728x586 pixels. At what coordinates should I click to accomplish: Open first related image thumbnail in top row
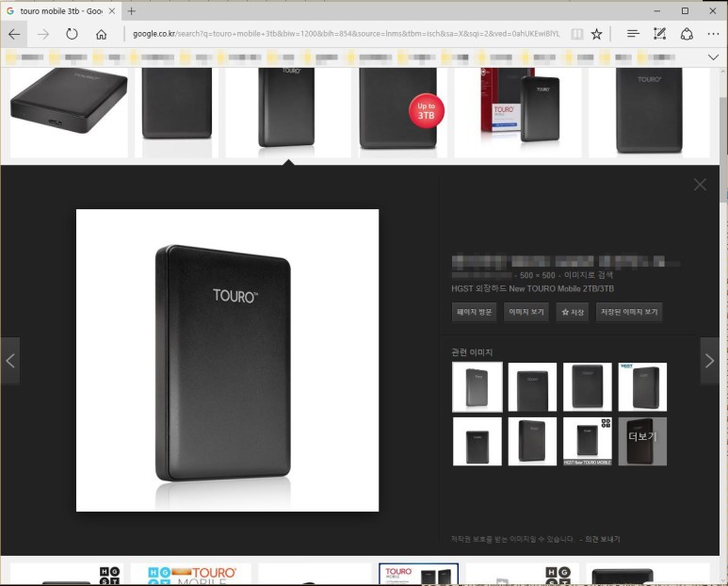click(x=477, y=387)
